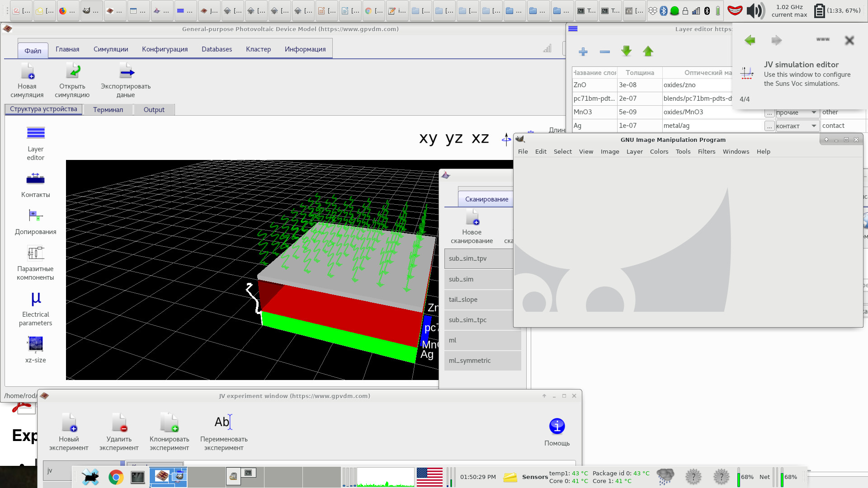Go to previous help tip with green left arrow
Viewport: 868px width, 488px height.
coord(750,40)
